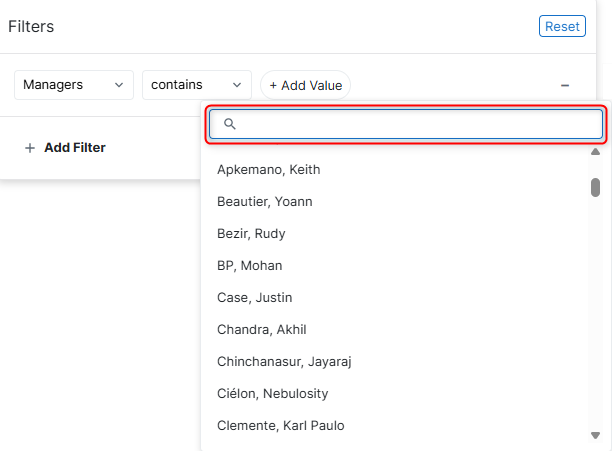This screenshot has width=612, height=451.
Task: Click the Add Value chip
Action: pos(305,85)
